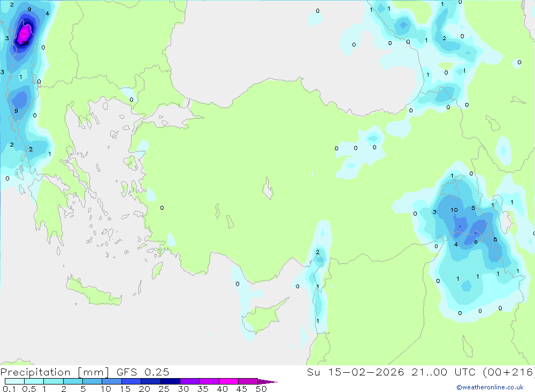Click the '50' legend scale label

tap(262, 389)
